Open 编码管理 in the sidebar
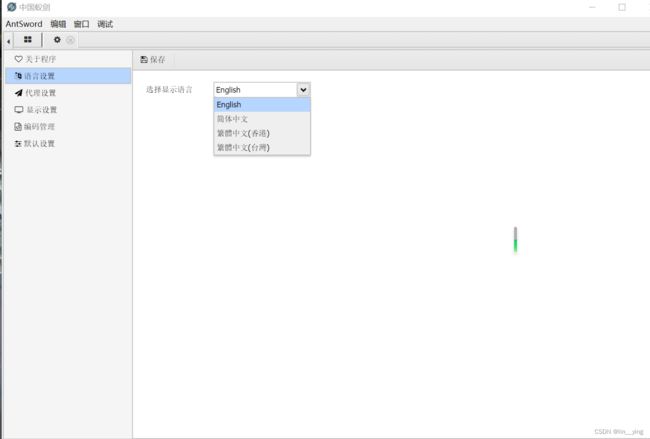 tap(68, 126)
